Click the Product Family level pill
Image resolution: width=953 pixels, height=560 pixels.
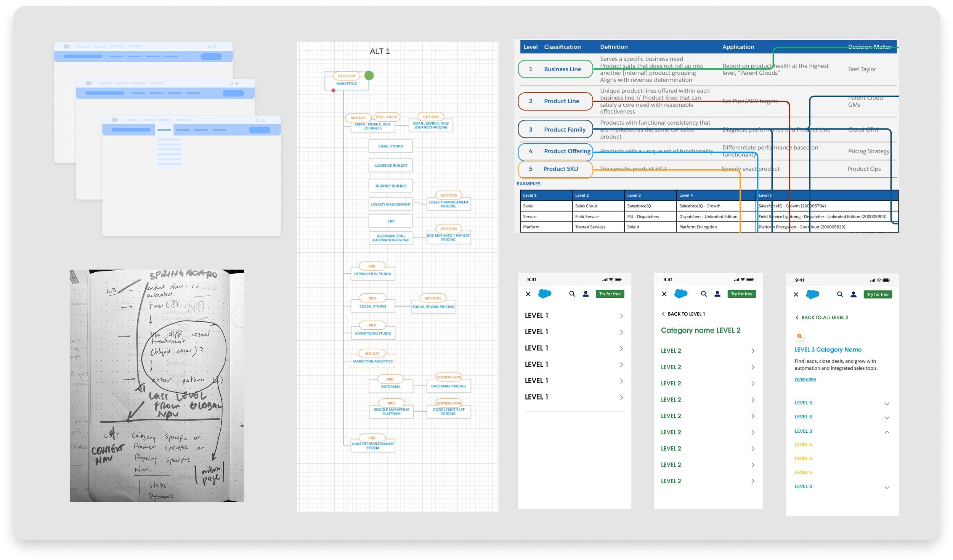tap(555, 130)
